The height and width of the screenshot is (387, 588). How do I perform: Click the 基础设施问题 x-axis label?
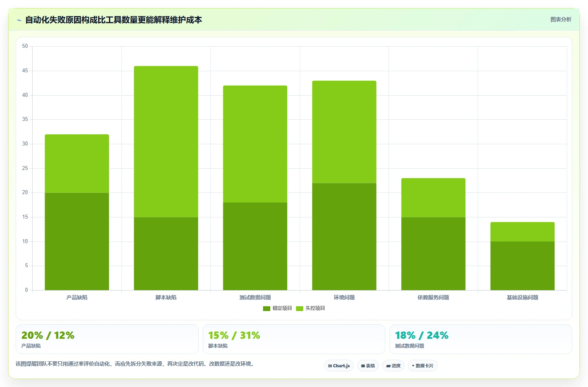(522, 297)
